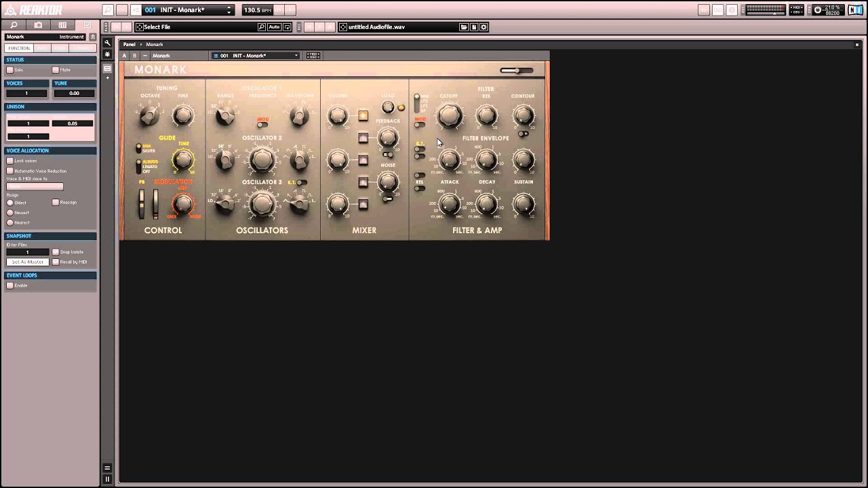Click the instrument icon next to Monark Instrument
Viewport: 868px width, 488px height.
click(93, 37)
